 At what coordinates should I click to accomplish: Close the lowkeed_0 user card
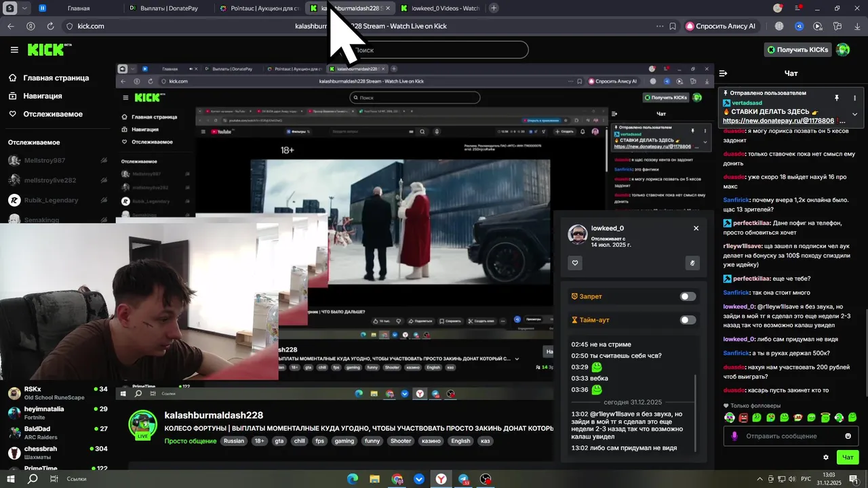696,228
